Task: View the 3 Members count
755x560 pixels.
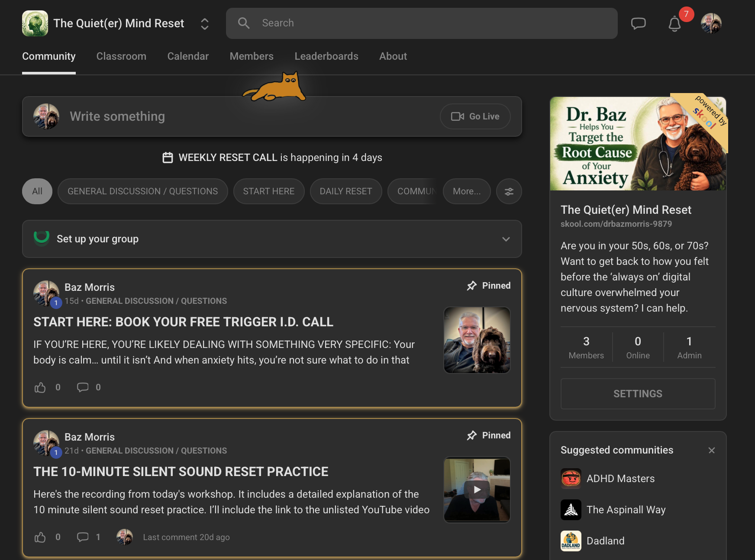Action: [586, 347]
